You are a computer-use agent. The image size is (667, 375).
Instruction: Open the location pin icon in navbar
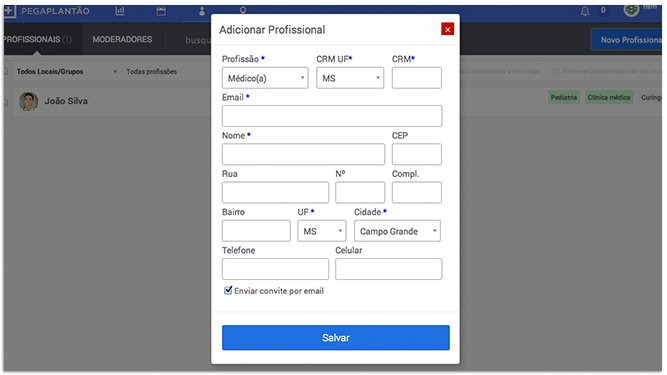tap(243, 10)
